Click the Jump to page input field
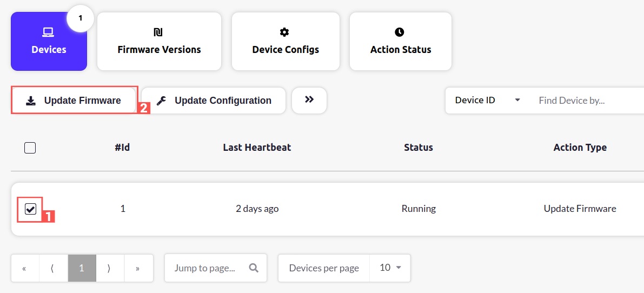 204,268
